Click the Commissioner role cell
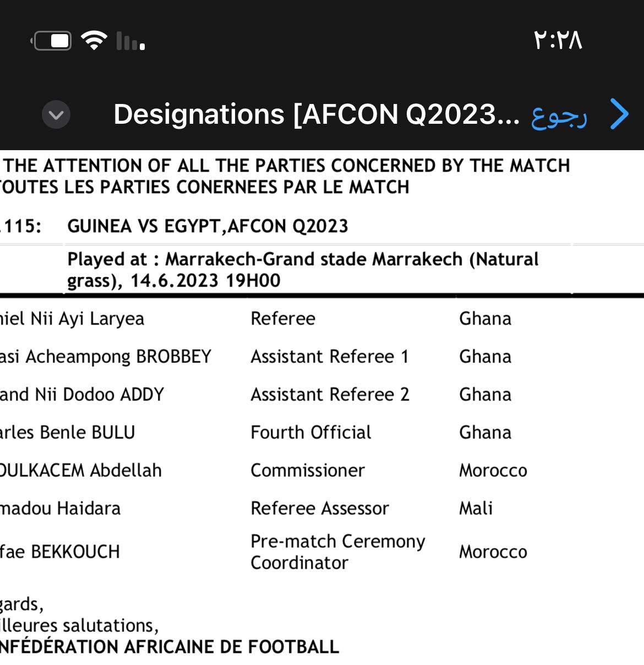Screen dimensions: 644x665 308,470
